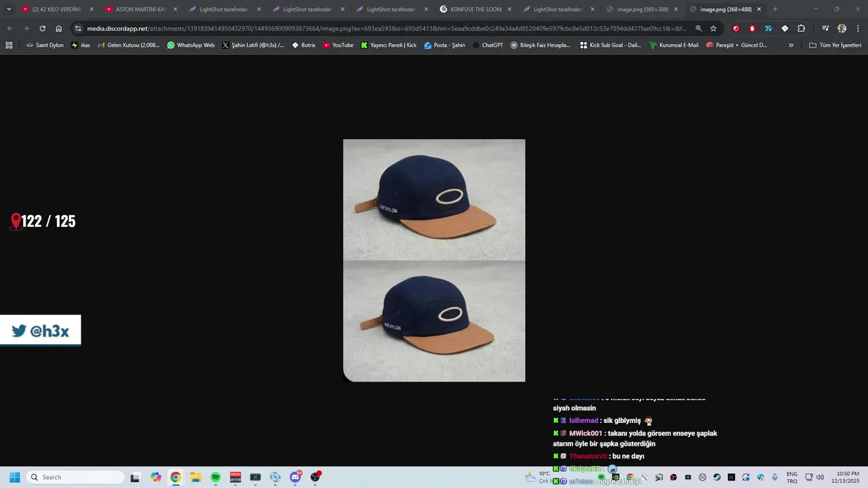Open the Extensions puzzle menu
Image resolution: width=868 pixels, height=488 pixels.
(x=801, y=28)
